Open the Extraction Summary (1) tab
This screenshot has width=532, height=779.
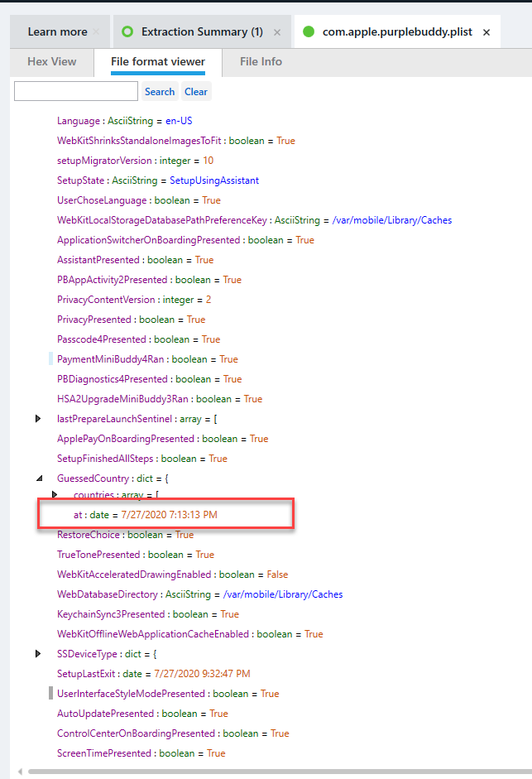tap(201, 32)
